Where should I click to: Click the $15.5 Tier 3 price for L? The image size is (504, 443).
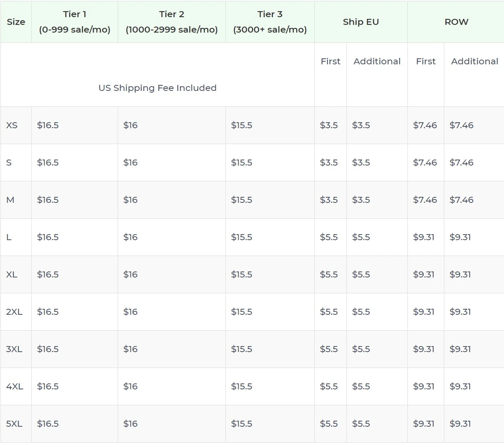click(x=241, y=237)
